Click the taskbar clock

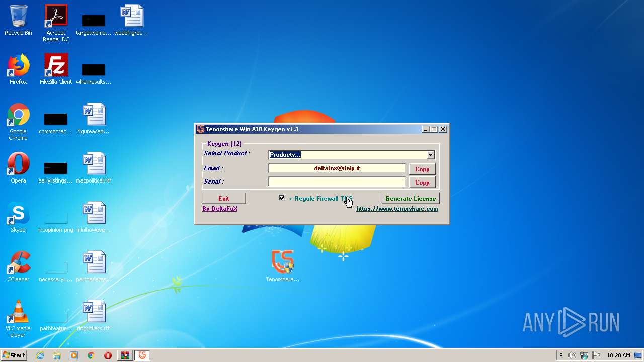618,355
